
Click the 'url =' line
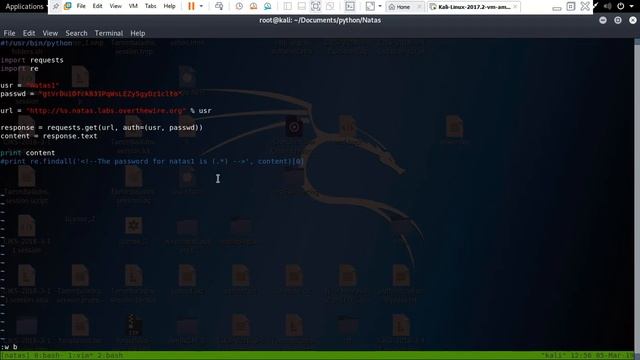(x=106, y=111)
